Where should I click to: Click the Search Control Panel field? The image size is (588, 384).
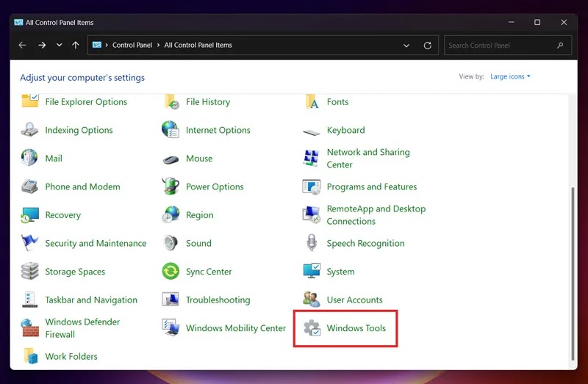pos(508,46)
